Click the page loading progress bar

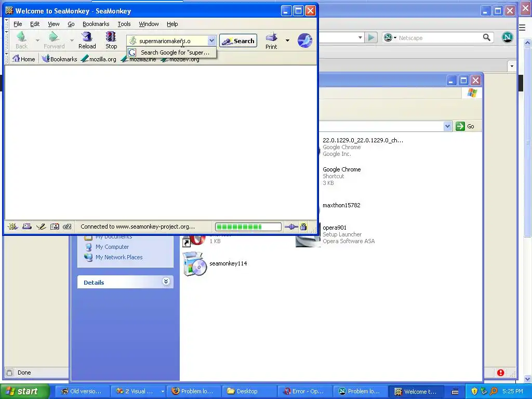point(248,227)
